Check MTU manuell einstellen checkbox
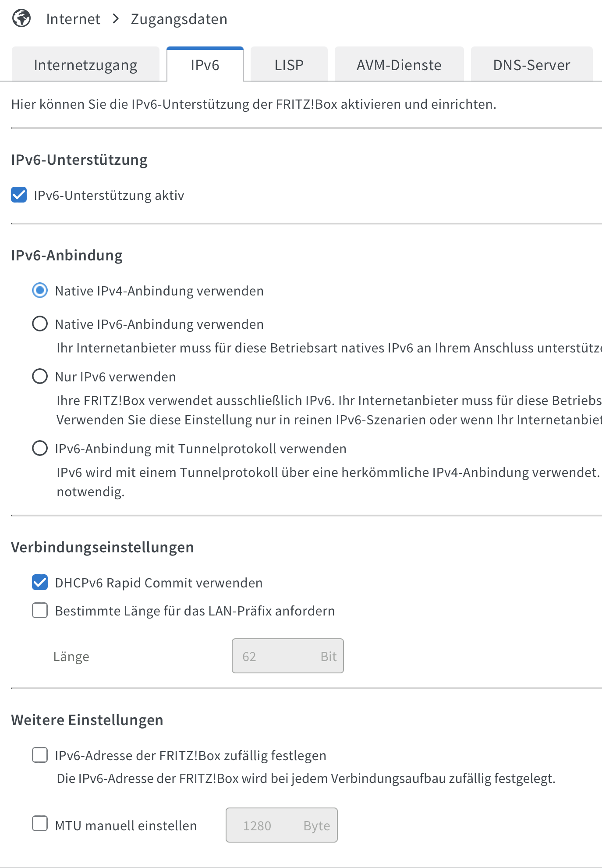This screenshot has height=868, width=602. coord(40,823)
